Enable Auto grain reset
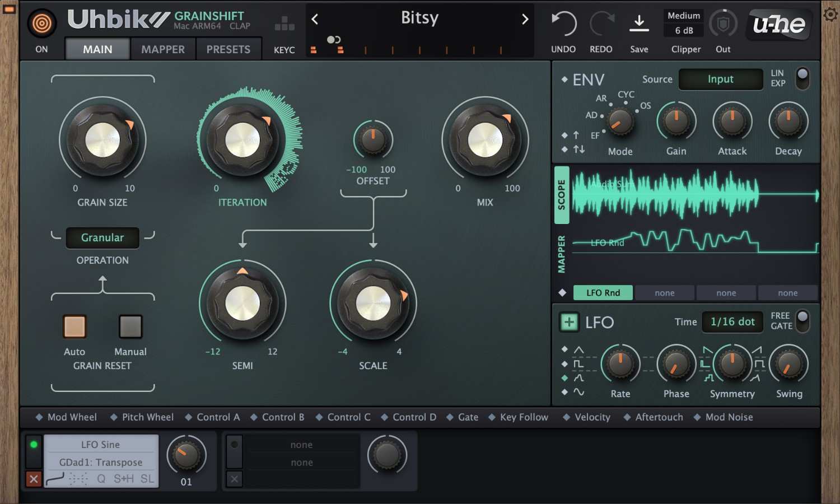 tap(74, 326)
